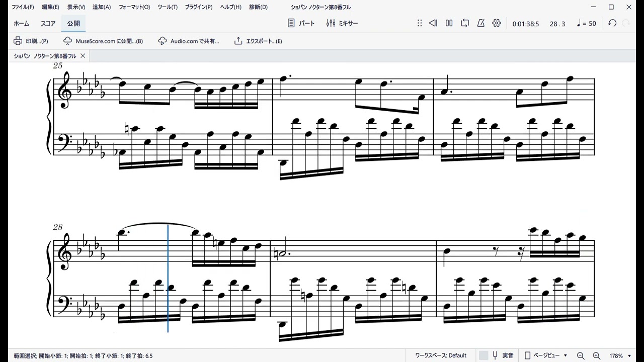Viewport: 644px width, 362px height.
Task: Open the 178% zoom level dropdown
Action: pos(620,355)
